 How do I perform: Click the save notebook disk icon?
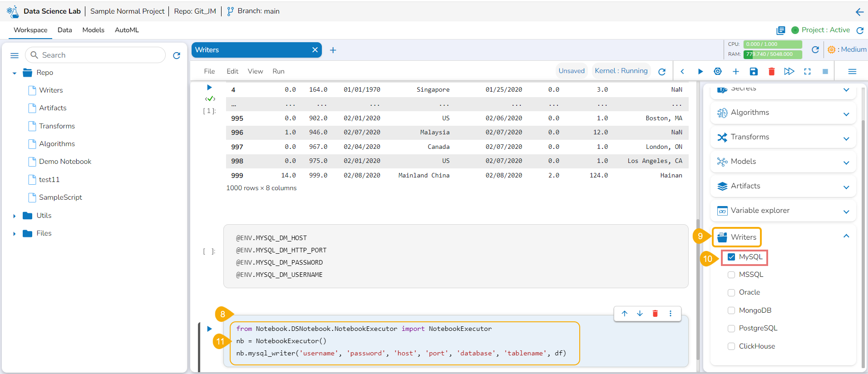point(754,71)
